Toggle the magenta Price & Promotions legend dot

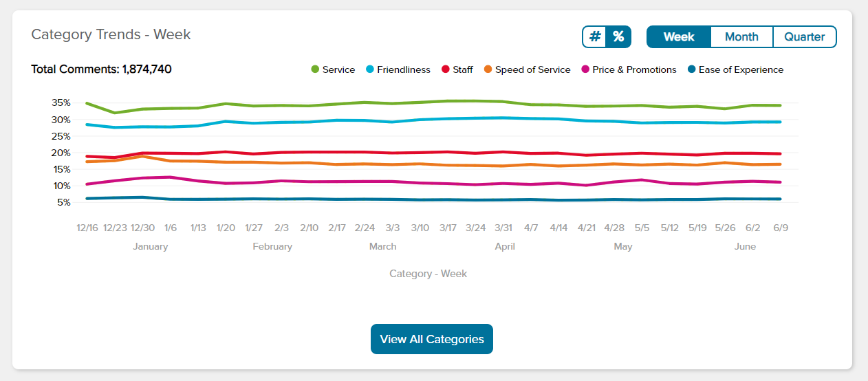point(585,69)
